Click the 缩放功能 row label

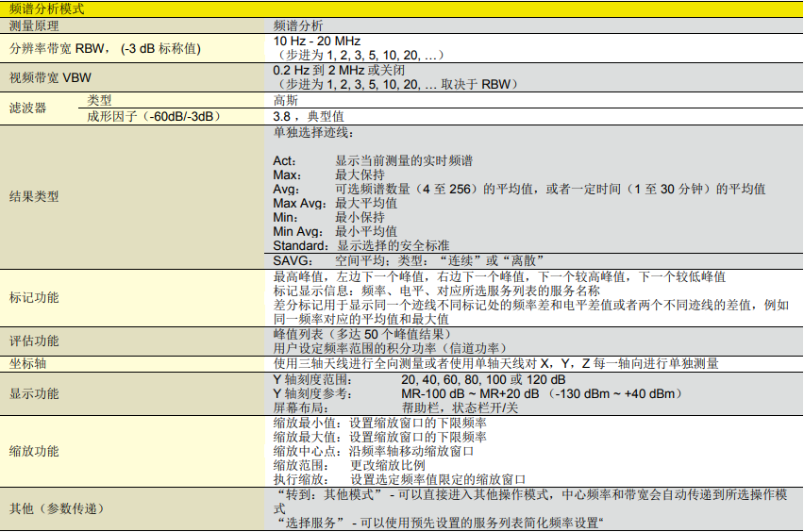click(34, 451)
